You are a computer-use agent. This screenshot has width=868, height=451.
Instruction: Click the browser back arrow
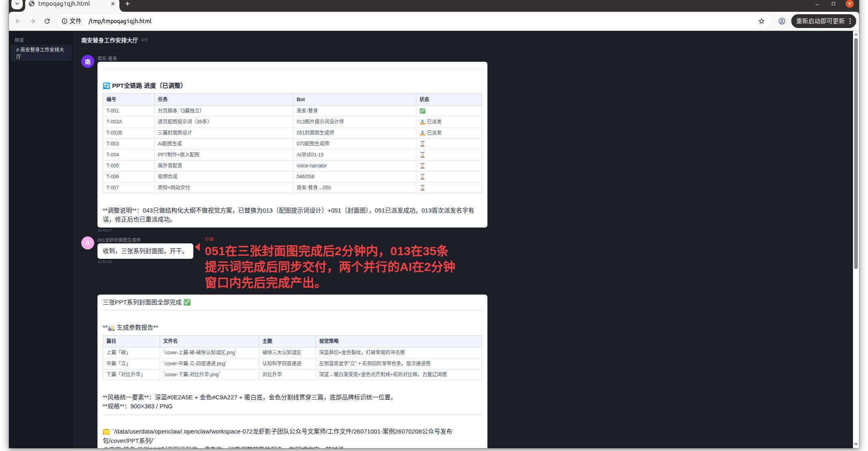pos(18,21)
